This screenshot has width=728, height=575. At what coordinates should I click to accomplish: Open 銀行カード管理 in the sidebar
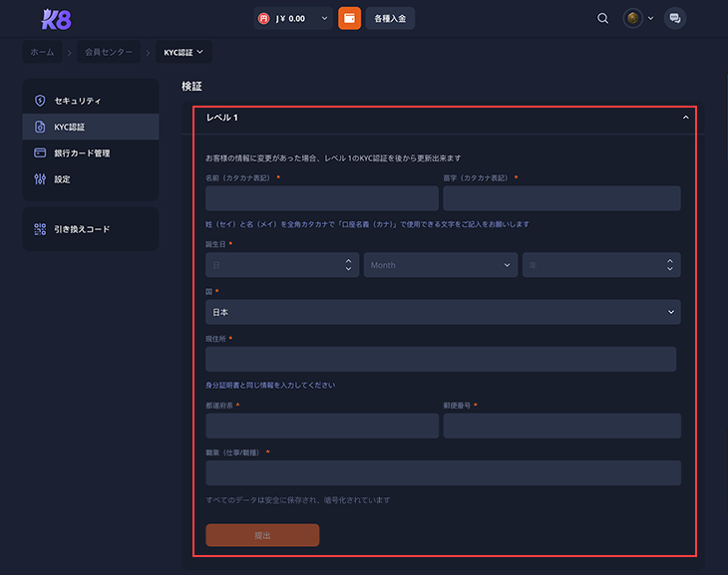(x=91, y=152)
